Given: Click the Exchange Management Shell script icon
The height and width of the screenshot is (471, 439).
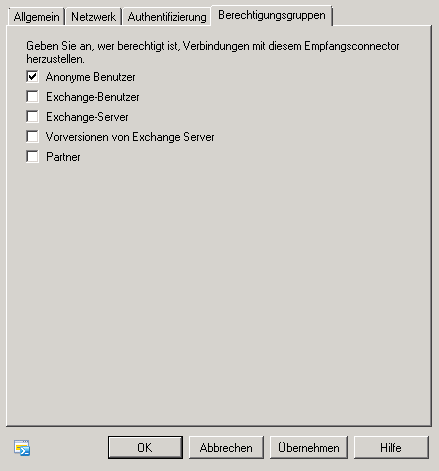Looking at the screenshot, I should coord(22,448).
